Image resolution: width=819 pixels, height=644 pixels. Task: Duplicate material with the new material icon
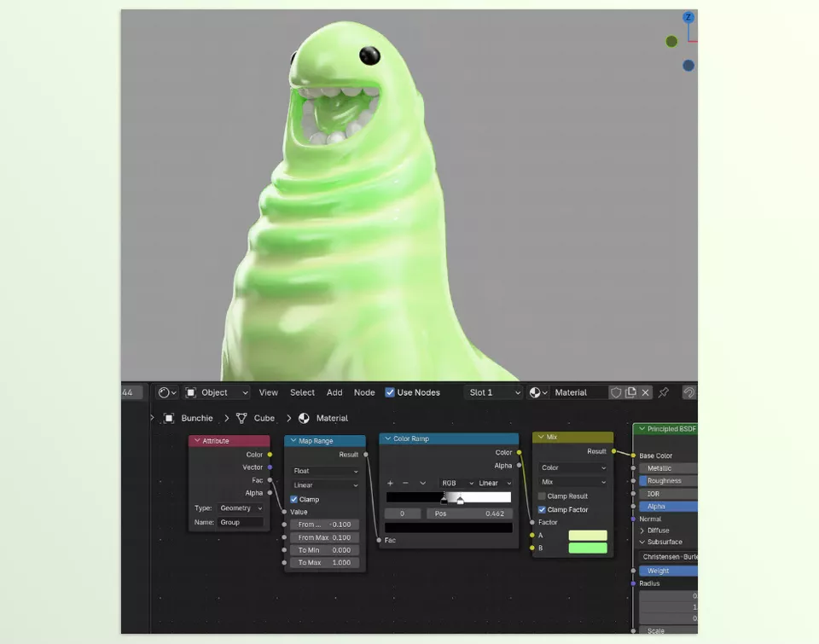(630, 392)
